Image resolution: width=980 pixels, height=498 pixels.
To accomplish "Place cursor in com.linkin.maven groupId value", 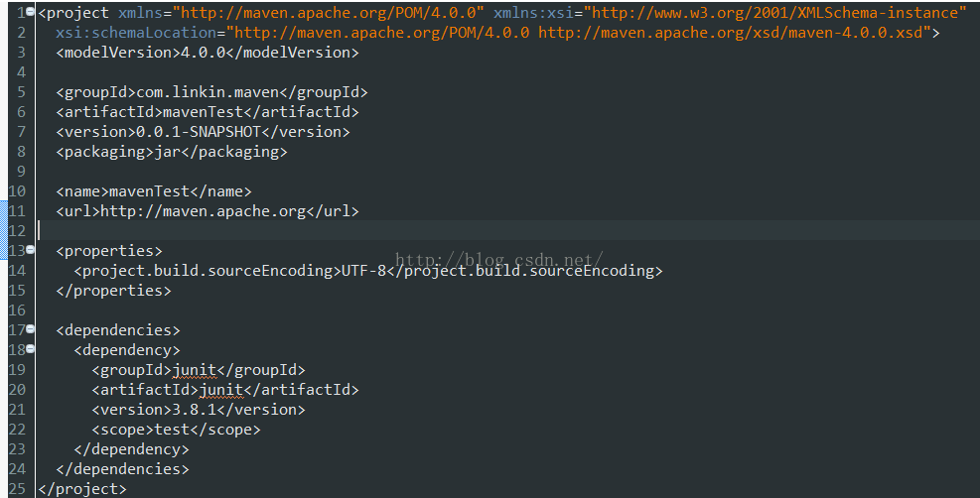I will click(208, 92).
